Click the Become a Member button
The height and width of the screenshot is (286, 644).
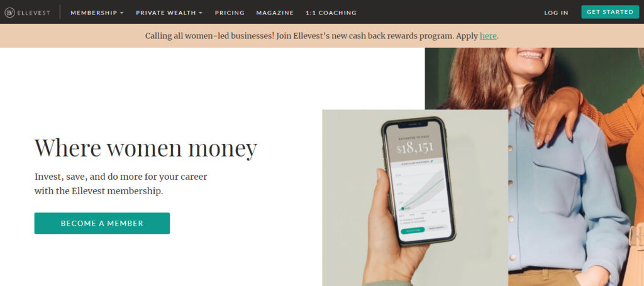click(102, 223)
